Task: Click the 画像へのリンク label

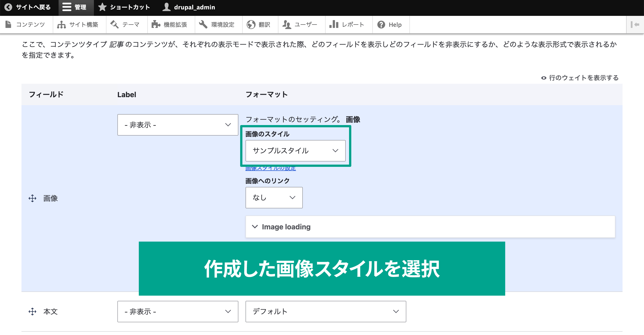Action: point(267,181)
